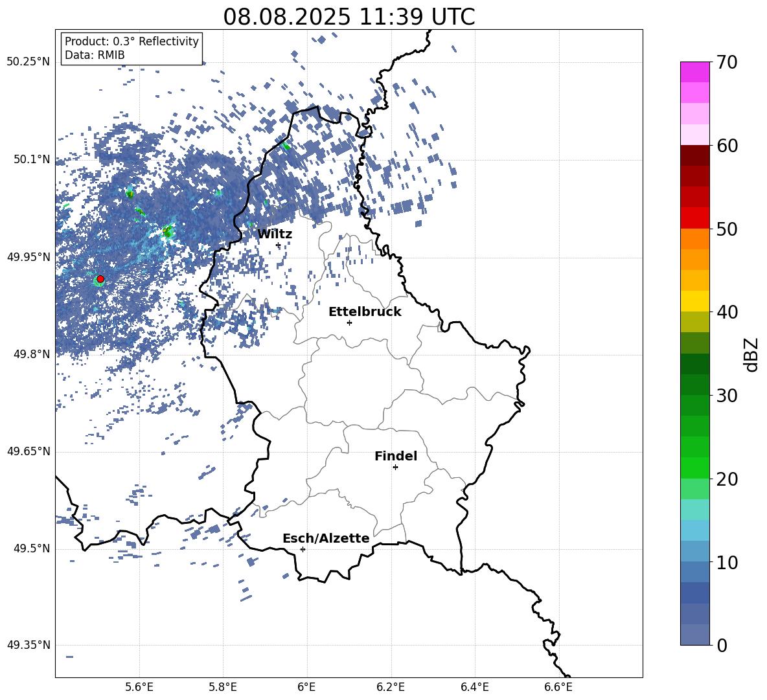Image resolution: width=767 pixels, height=700 pixels.
Task: Click the red radar location dot
Action: coord(100,279)
